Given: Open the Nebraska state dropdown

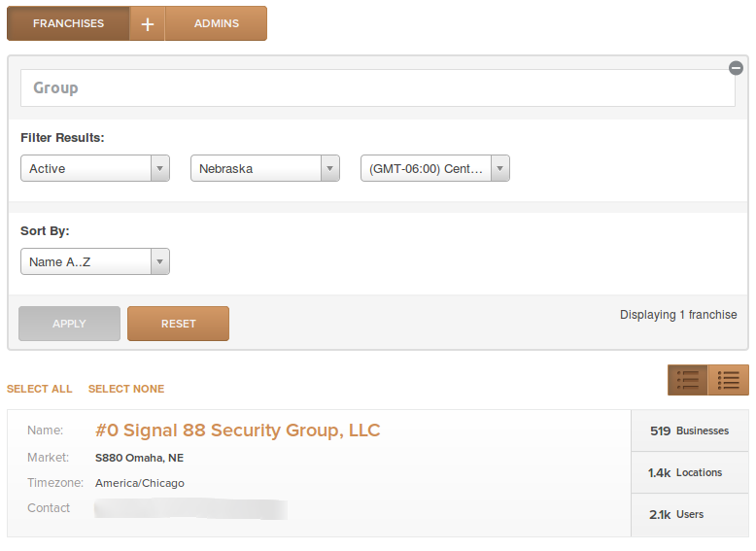Looking at the screenshot, I should (x=265, y=168).
